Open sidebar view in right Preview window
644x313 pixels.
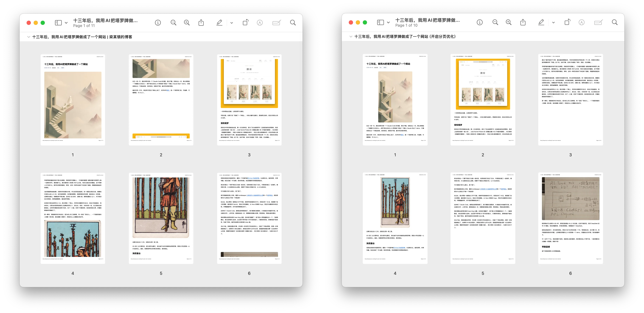point(380,22)
